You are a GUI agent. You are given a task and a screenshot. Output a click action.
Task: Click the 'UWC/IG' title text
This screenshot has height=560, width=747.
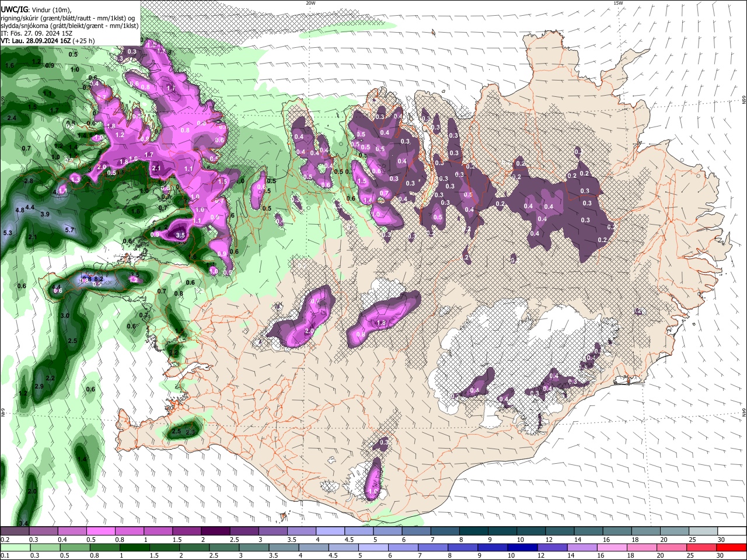click(x=13, y=10)
